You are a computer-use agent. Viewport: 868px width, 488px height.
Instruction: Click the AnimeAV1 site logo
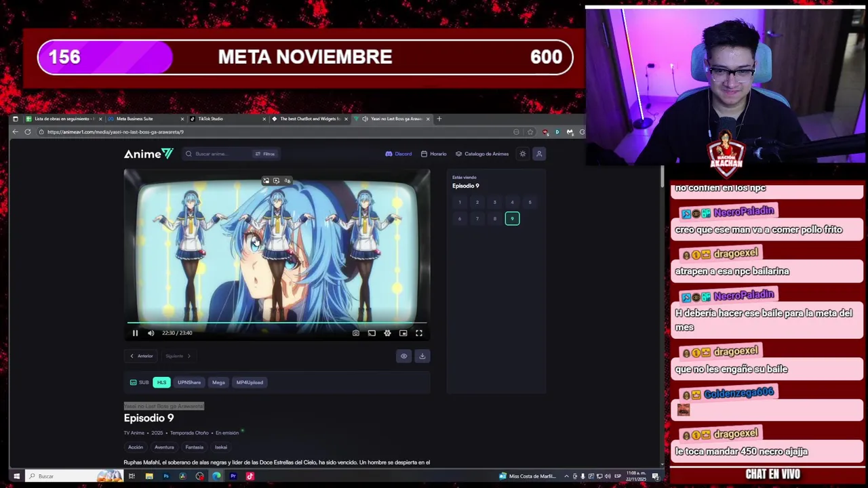[x=149, y=154]
